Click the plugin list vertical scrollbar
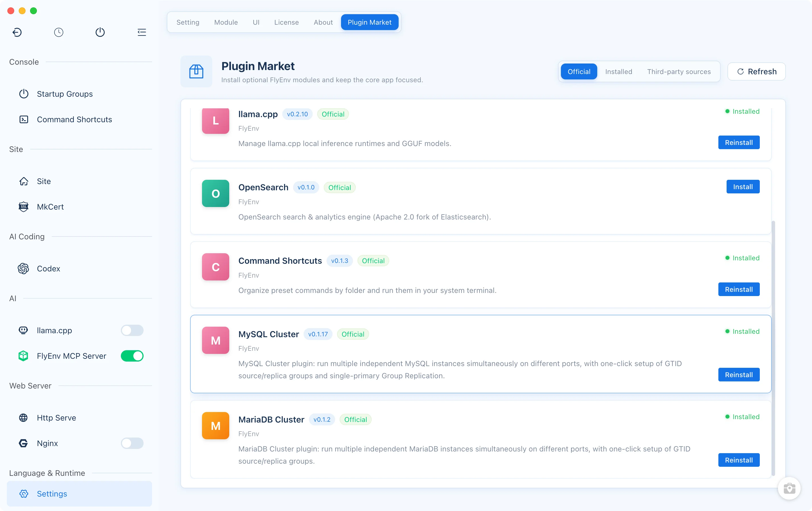Image resolution: width=812 pixels, height=511 pixels. tap(773, 348)
